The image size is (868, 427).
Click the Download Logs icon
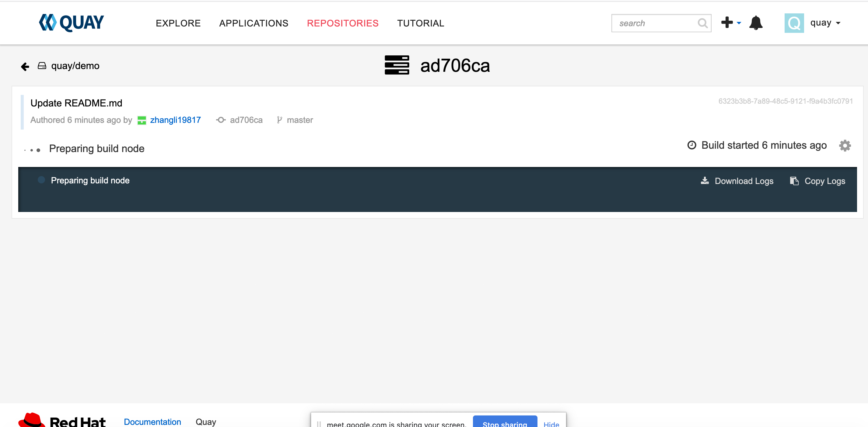(x=705, y=181)
